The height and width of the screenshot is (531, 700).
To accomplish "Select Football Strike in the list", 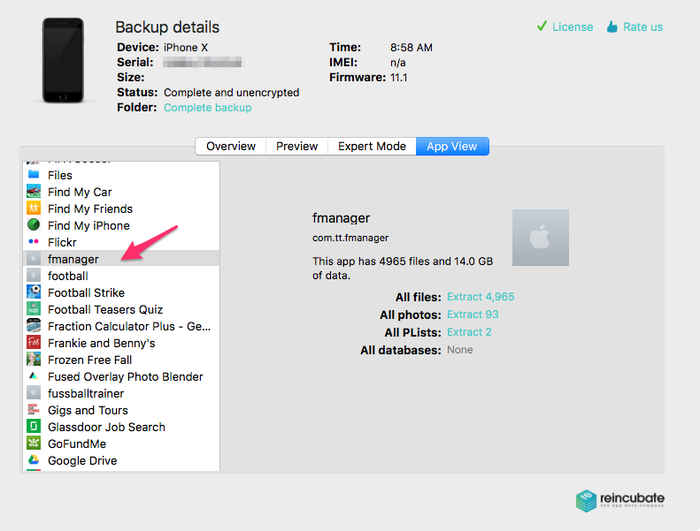I will tap(121, 293).
